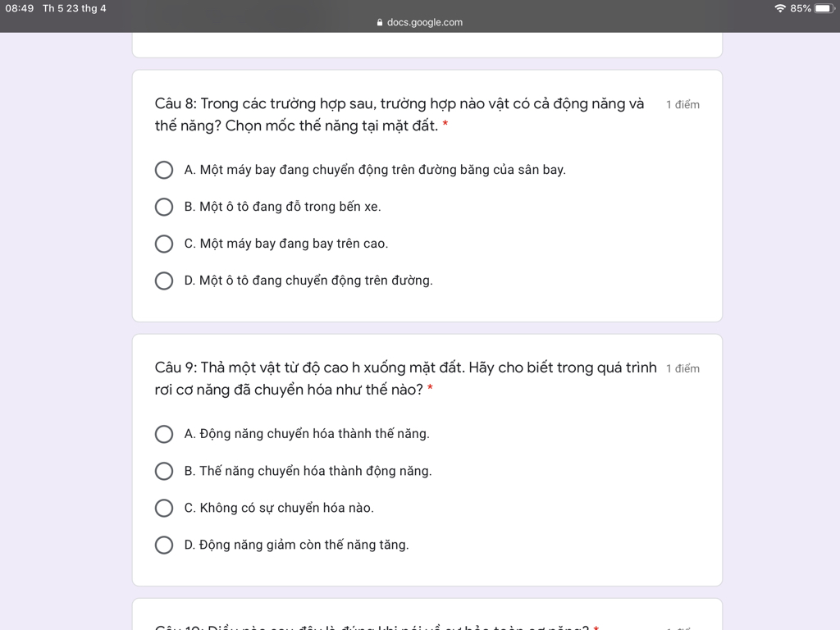
Task: Select answer A about airplane on runway
Action: [x=164, y=170]
